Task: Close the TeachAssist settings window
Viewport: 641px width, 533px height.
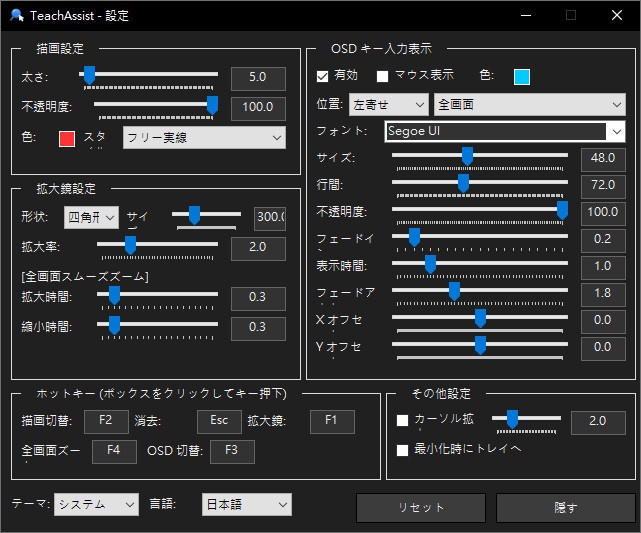Action: tap(617, 16)
